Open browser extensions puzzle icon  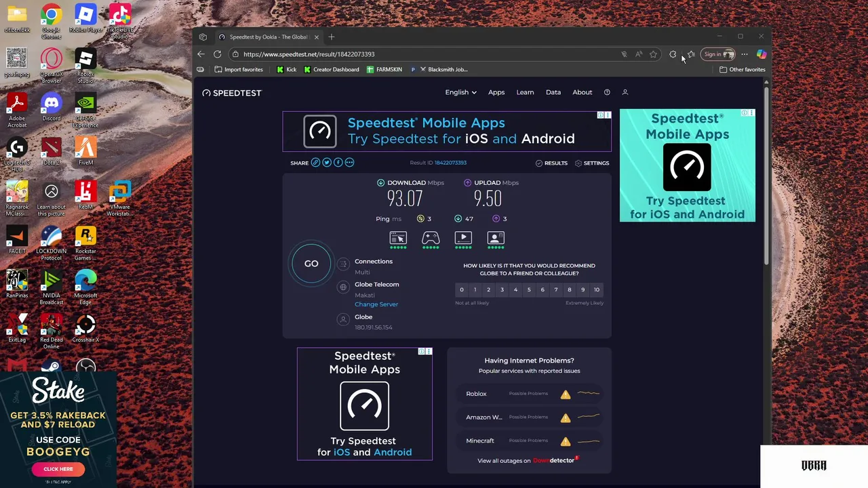coord(673,54)
